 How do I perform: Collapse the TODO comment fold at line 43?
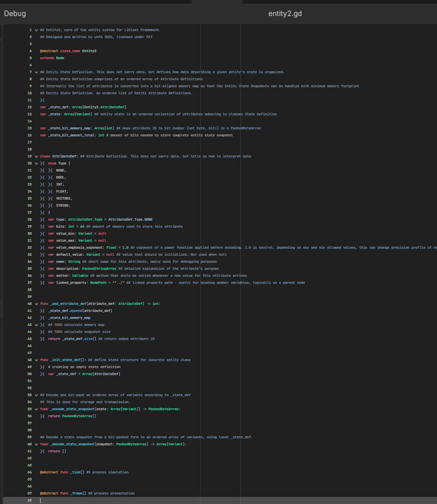point(36,325)
